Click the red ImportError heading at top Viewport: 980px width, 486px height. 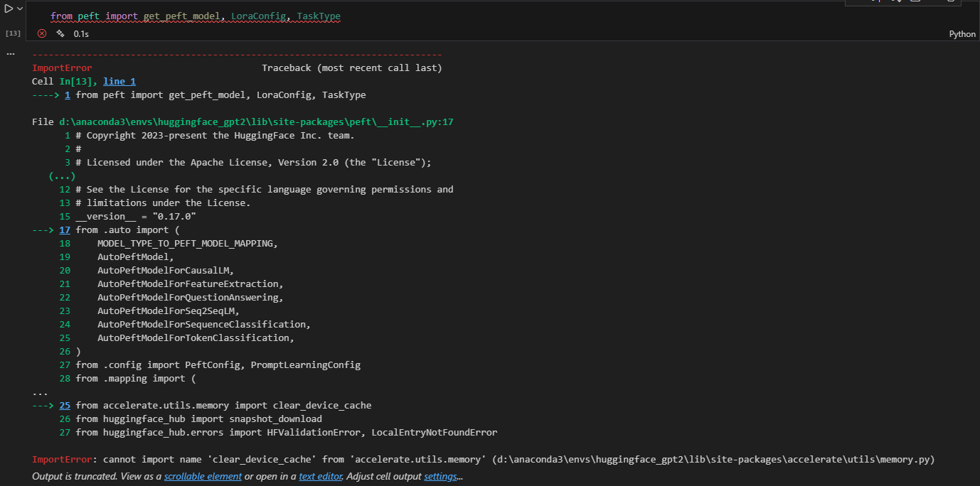[x=62, y=68]
